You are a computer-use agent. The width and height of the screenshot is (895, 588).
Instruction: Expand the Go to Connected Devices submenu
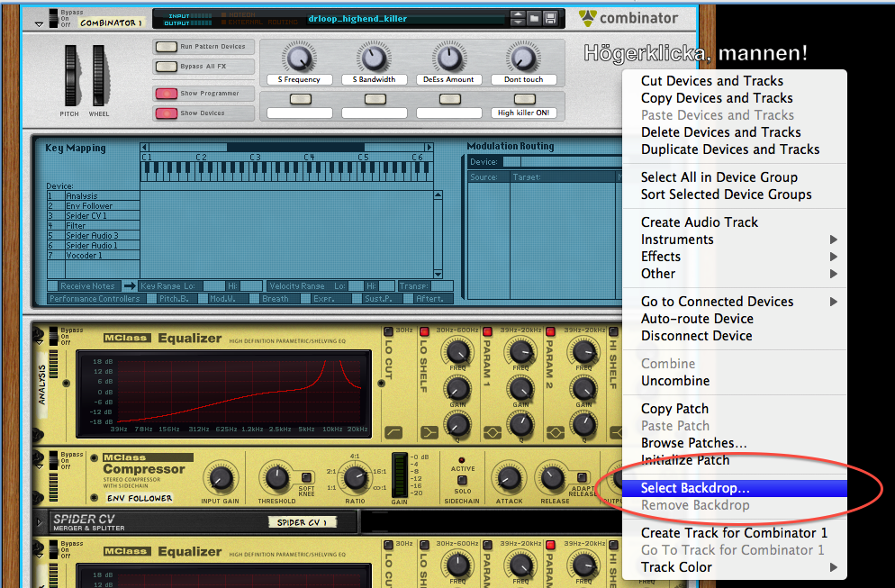(x=735, y=302)
